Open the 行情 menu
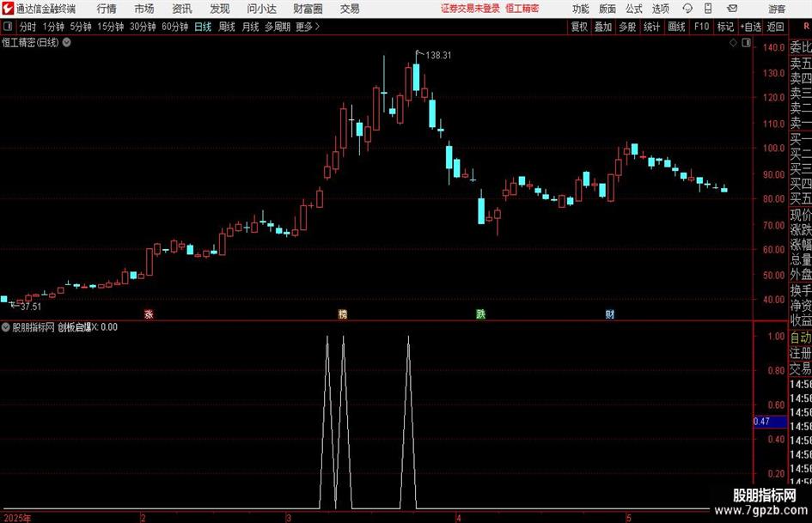Screen dimensions: 812x523 point(107,9)
